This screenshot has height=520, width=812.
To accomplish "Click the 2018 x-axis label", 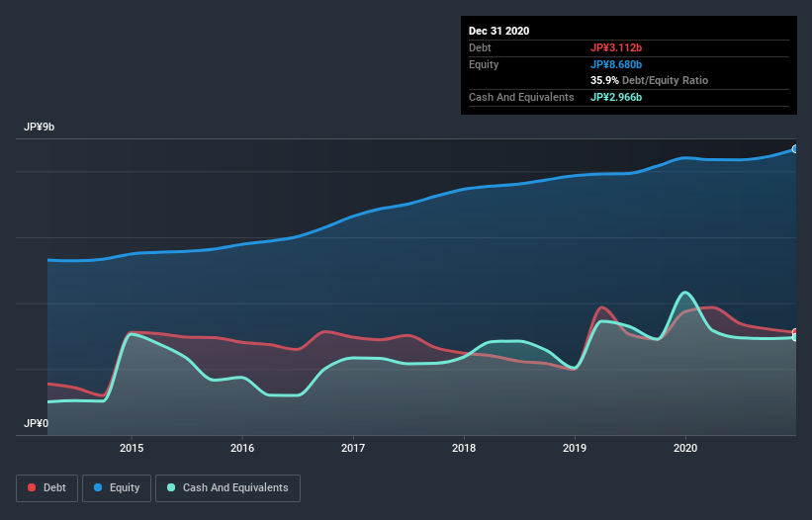I will (x=464, y=448).
